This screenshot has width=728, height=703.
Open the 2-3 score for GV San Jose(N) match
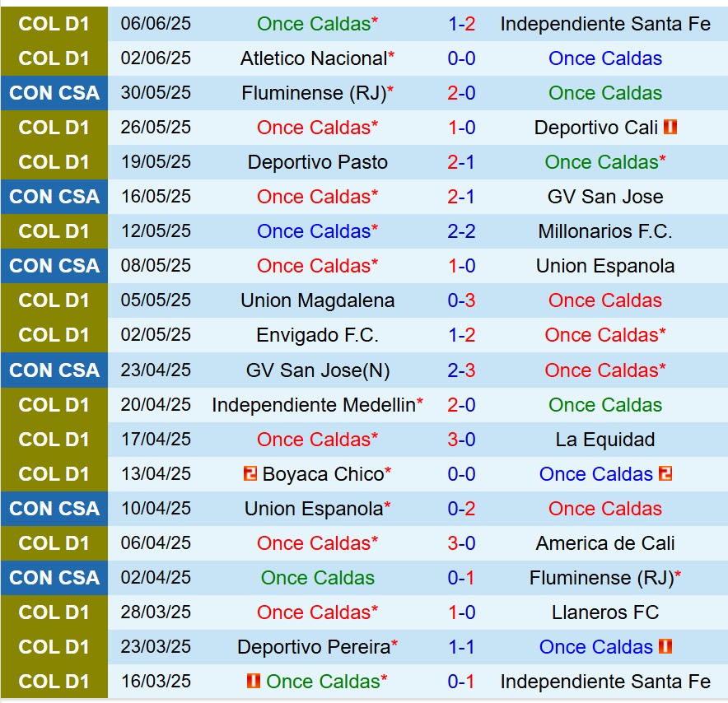[461, 370]
